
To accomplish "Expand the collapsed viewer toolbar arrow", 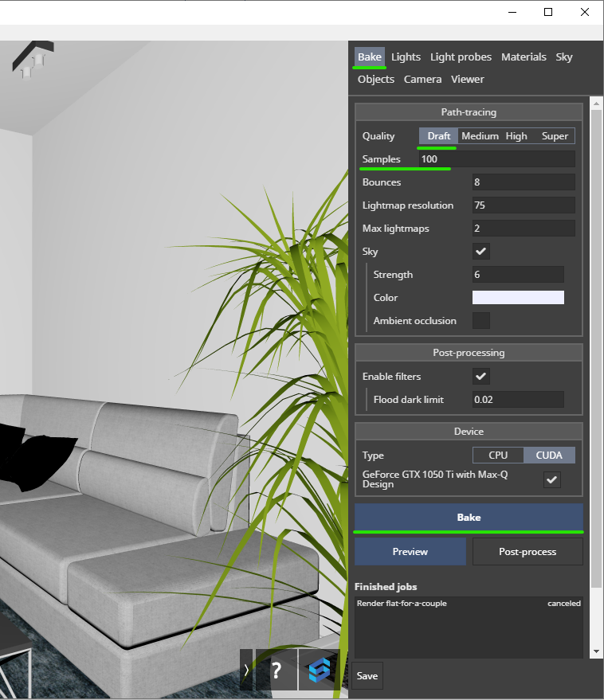I will (246, 670).
